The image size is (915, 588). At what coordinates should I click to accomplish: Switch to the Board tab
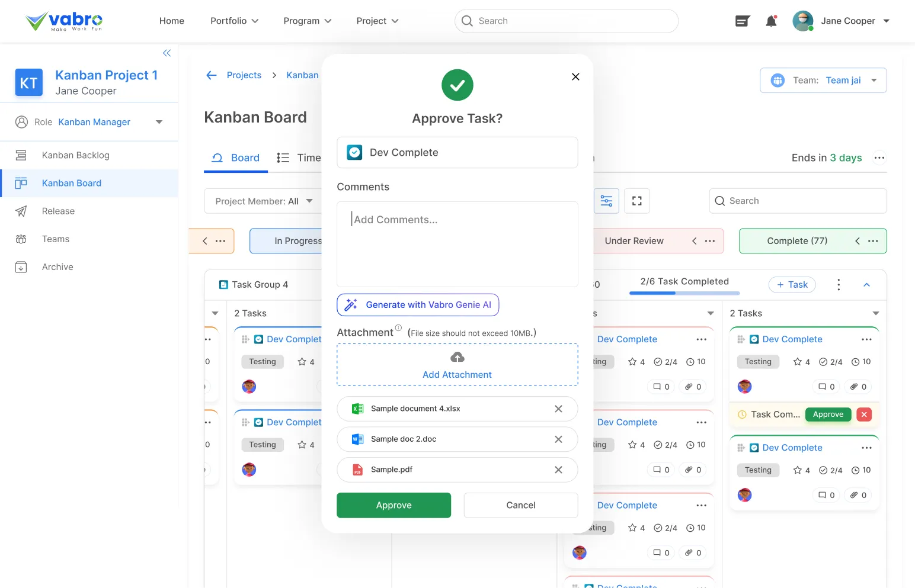(236, 158)
